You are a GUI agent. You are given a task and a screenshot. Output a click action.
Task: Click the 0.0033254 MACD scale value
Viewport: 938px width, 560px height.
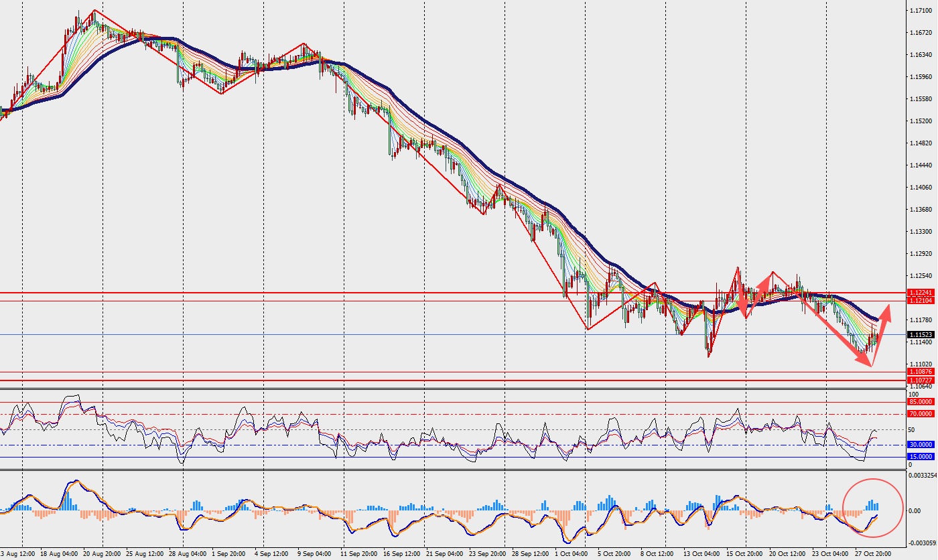pyautogui.click(x=921, y=475)
